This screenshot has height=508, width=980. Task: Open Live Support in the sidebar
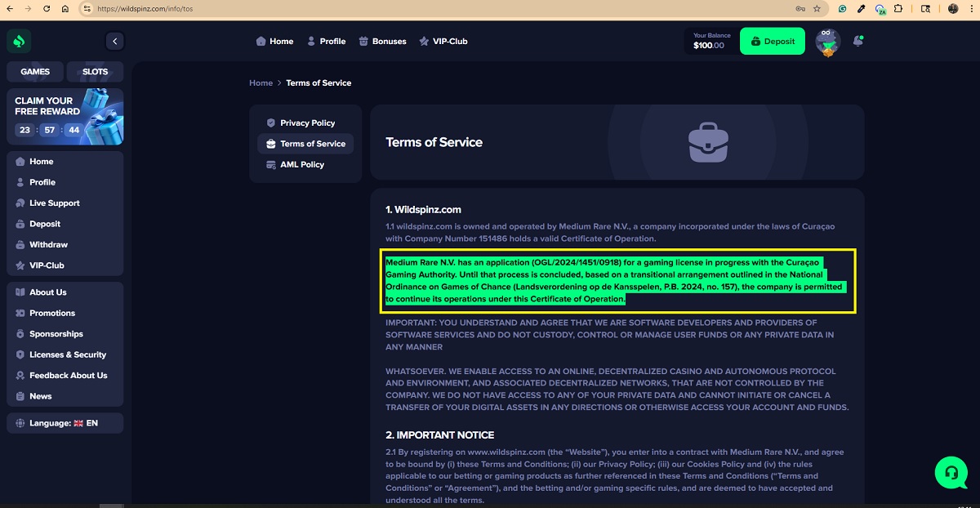[54, 203]
